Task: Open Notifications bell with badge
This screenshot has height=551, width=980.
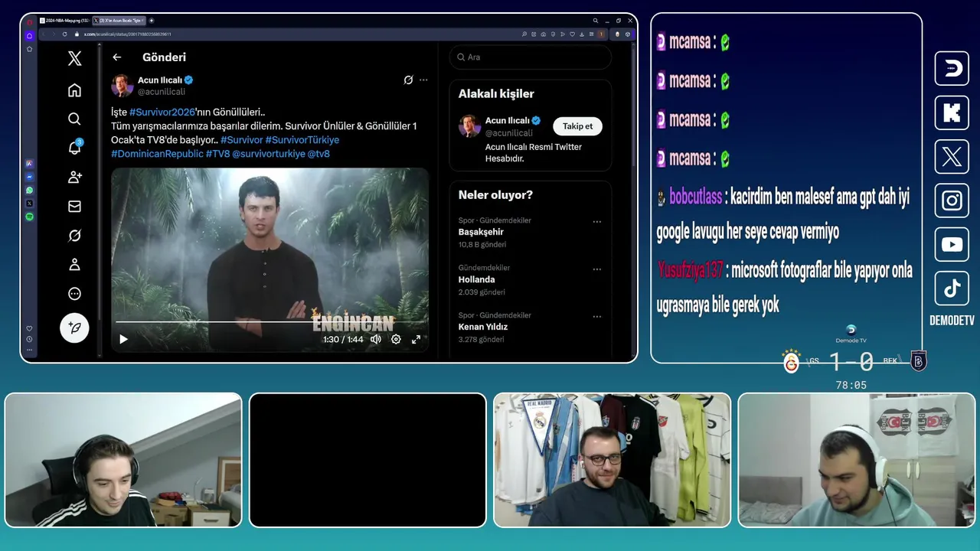Action: coord(74,148)
